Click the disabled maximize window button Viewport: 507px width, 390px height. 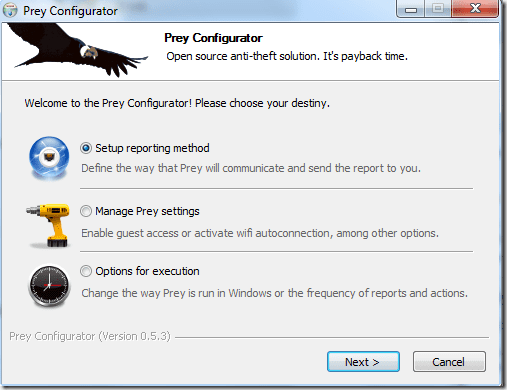coord(438,9)
